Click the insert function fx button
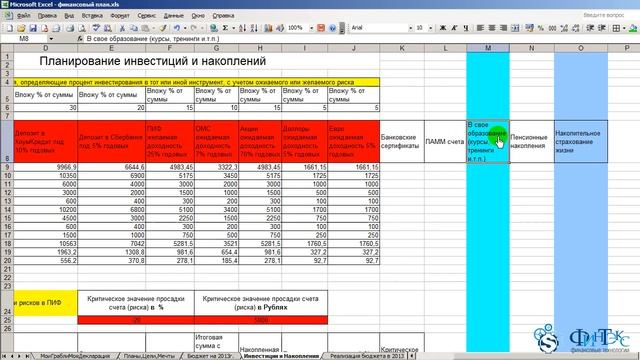Image resolution: width=640 pixels, height=360 pixels. (80, 39)
